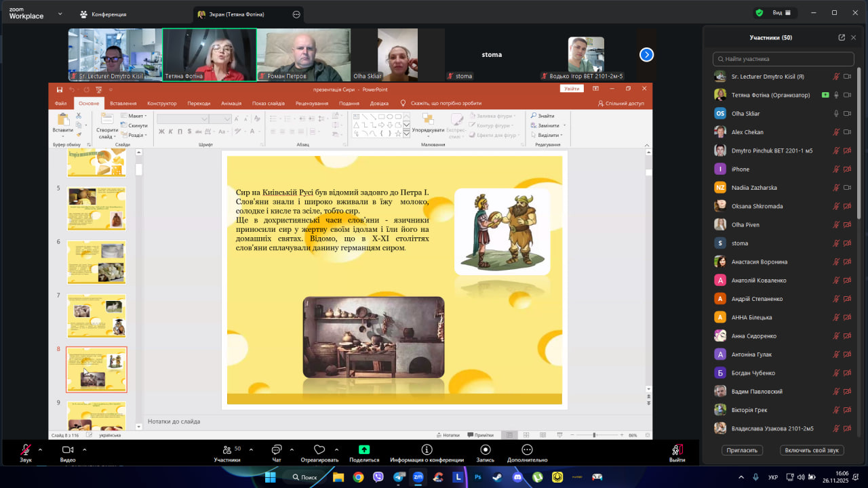The height and width of the screenshot is (488, 868).
Task: Click the Найти участника search field
Action: (783, 59)
